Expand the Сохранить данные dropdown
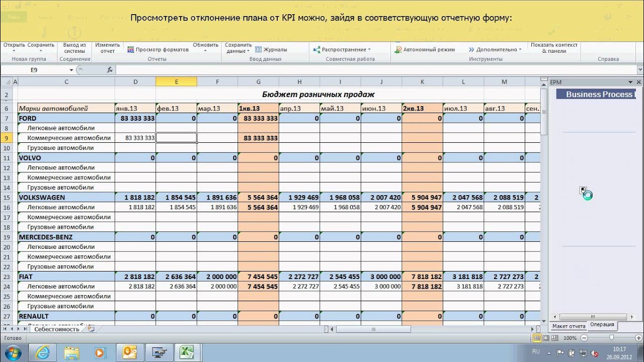The height and width of the screenshot is (362, 644). point(249,51)
